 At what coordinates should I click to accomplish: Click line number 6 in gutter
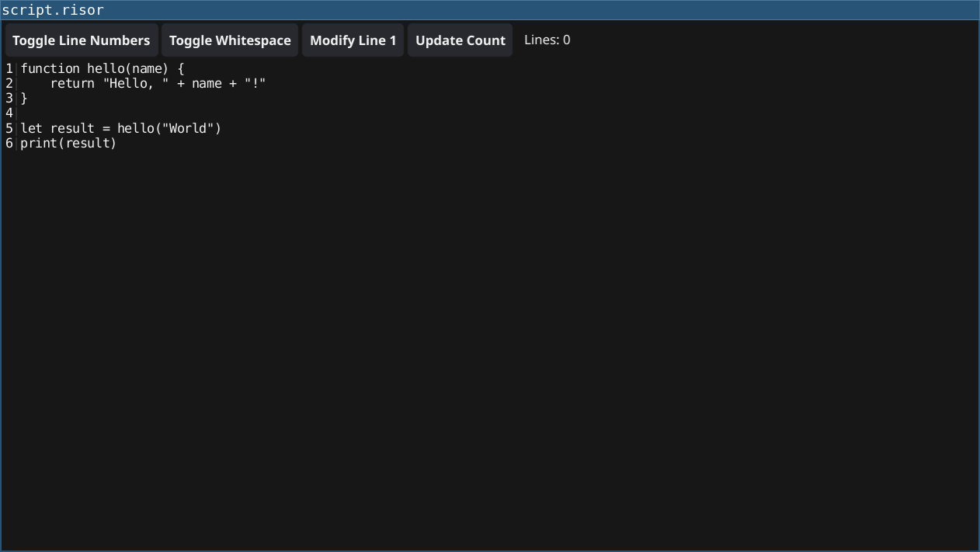click(x=9, y=143)
